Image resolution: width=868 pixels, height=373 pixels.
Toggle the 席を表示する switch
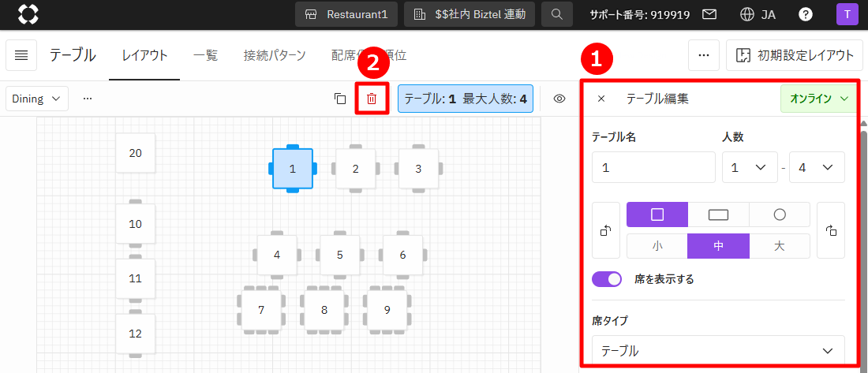tap(607, 279)
